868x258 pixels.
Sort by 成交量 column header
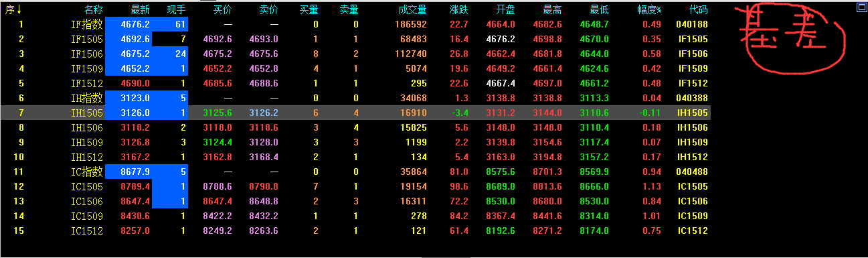pyautogui.click(x=412, y=10)
